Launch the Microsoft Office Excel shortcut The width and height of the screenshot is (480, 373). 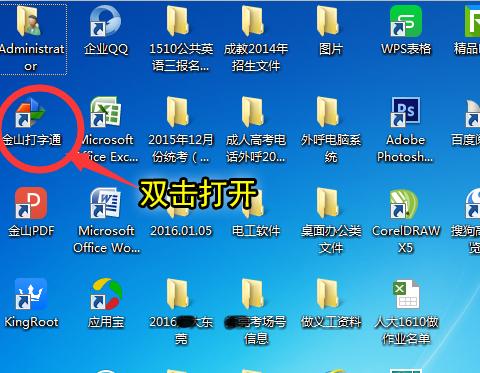[x=106, y=113]
